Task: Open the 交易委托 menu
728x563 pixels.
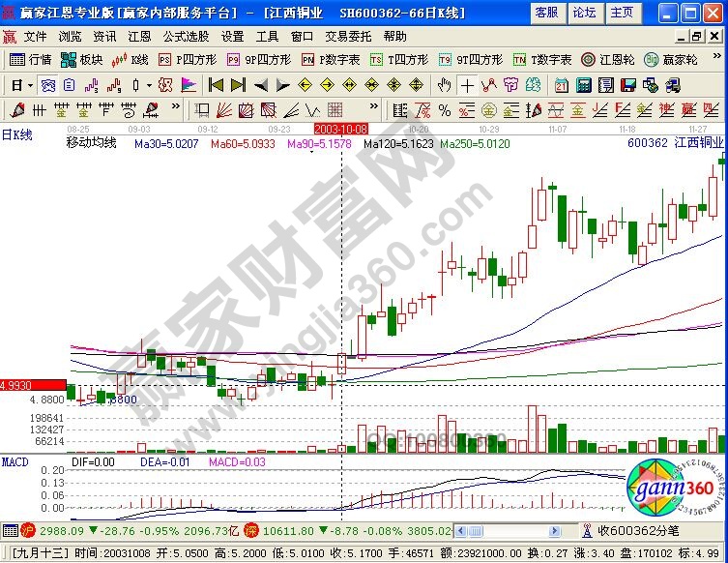Action: coord(347,36)
